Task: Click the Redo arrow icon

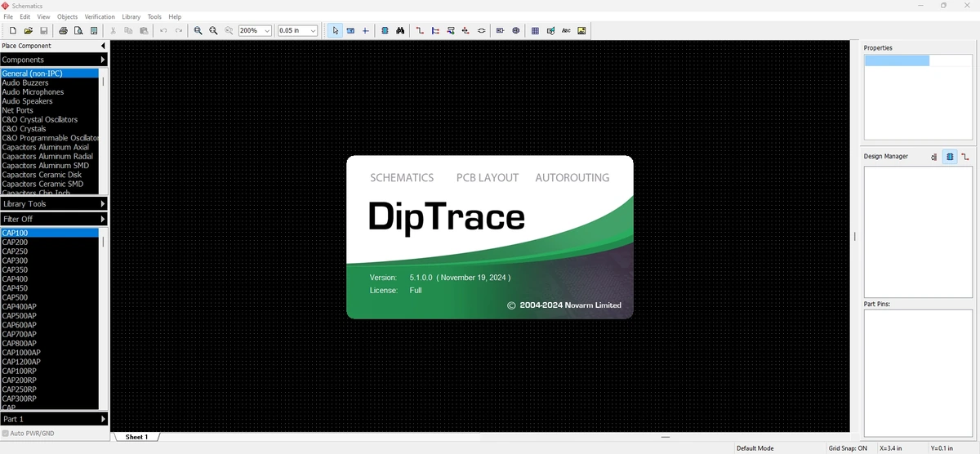Action: coord(179,31)
